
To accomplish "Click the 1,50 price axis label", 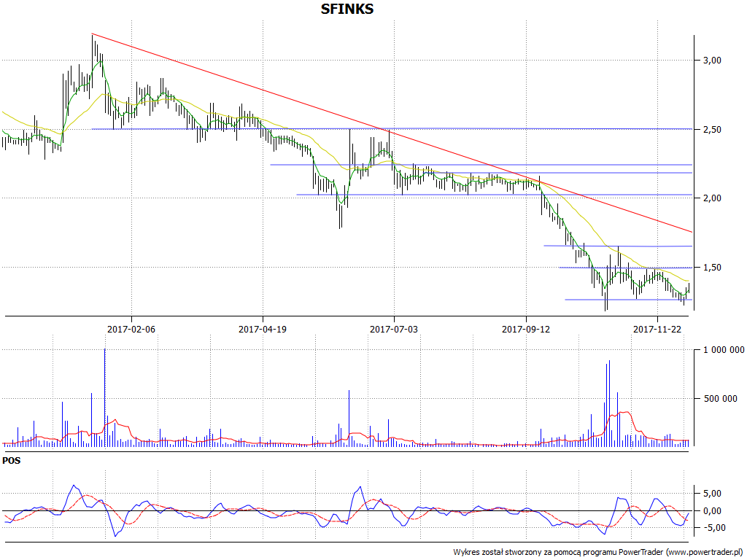I will (x=712, y=268).
